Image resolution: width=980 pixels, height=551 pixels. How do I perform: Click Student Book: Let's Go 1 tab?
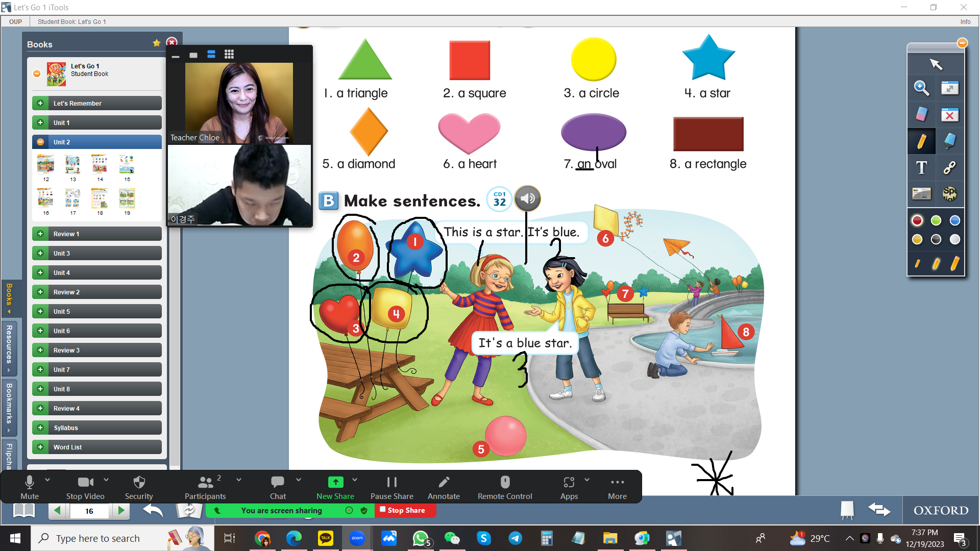click(x=72, y=21)
